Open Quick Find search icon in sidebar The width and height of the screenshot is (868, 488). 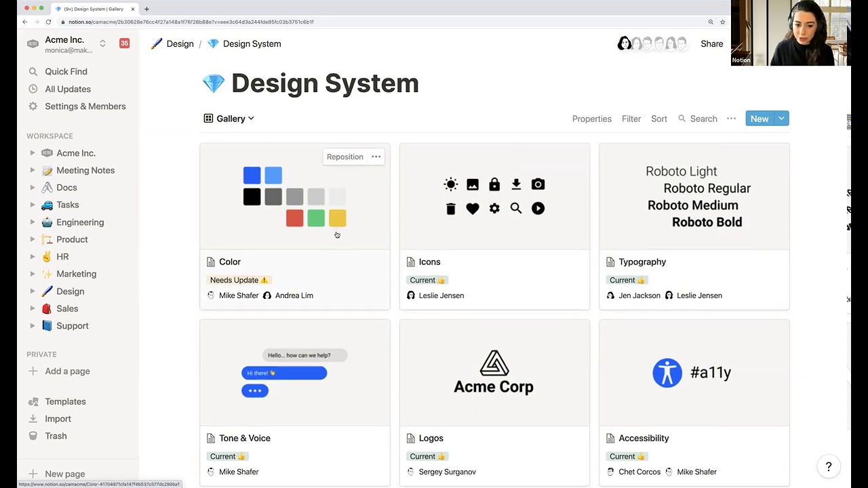click(33, 71)
